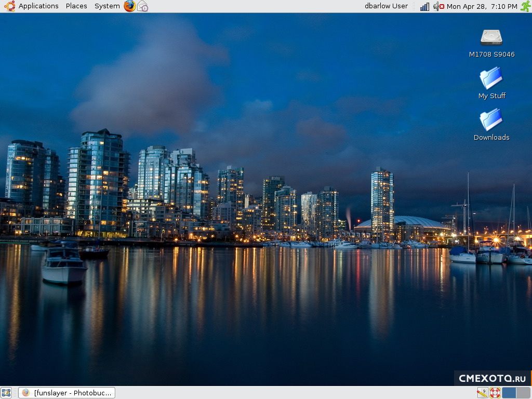Restore the funslayer Photobucket window
The width and height of the screenshot is (532, 399).
coord(66,393)
